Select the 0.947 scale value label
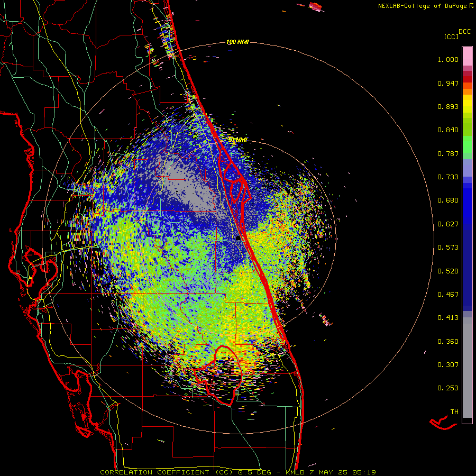This screenshot has height=476, width=476. point(448,83)
